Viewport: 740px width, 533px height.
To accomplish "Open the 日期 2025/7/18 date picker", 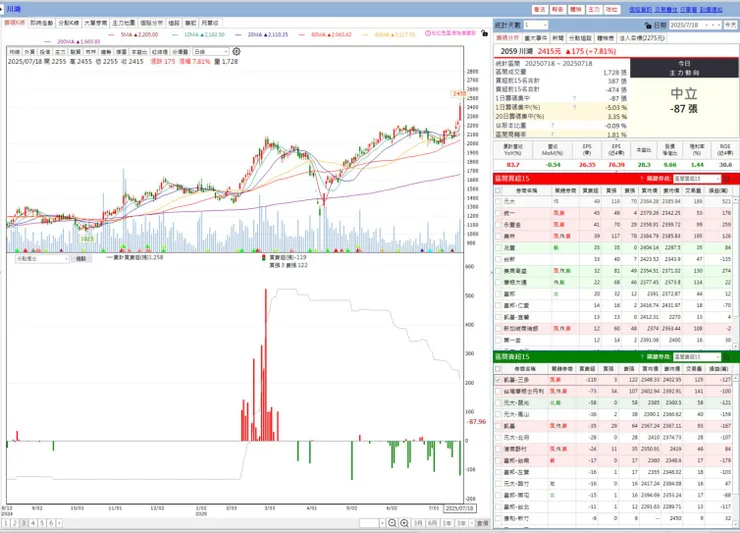I will [696, 25].
